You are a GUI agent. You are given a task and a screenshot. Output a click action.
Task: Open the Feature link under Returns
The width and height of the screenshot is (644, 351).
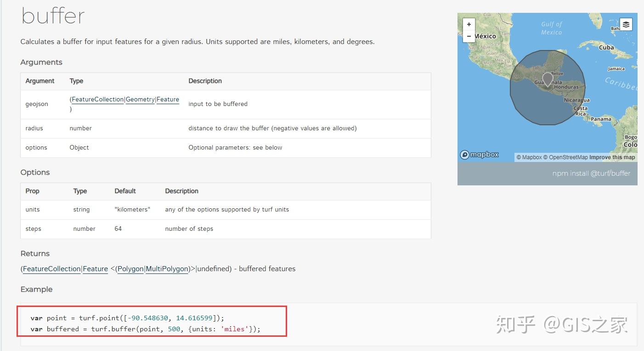(x=96, y=269)
